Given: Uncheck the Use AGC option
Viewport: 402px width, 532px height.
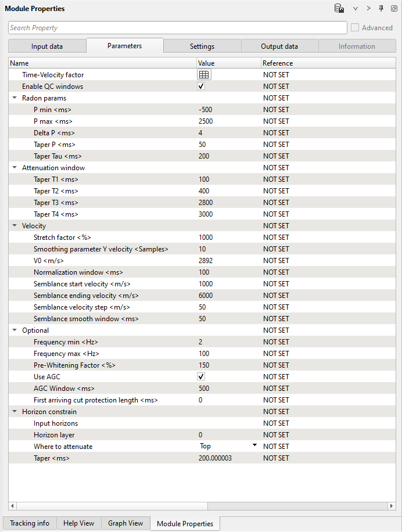Looking at the screenshot, I should 202,377.
